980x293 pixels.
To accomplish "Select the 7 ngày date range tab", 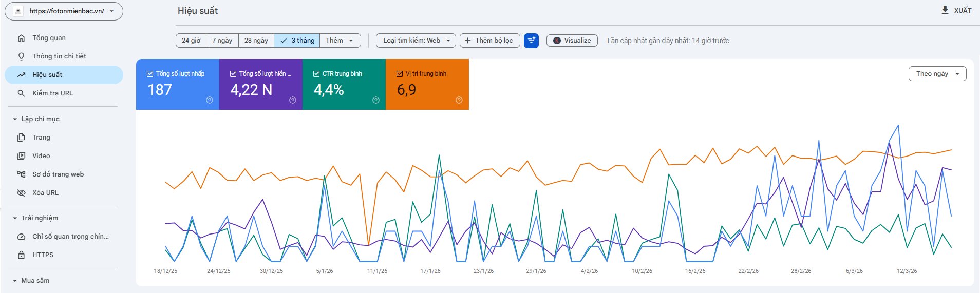I will 222,41.
